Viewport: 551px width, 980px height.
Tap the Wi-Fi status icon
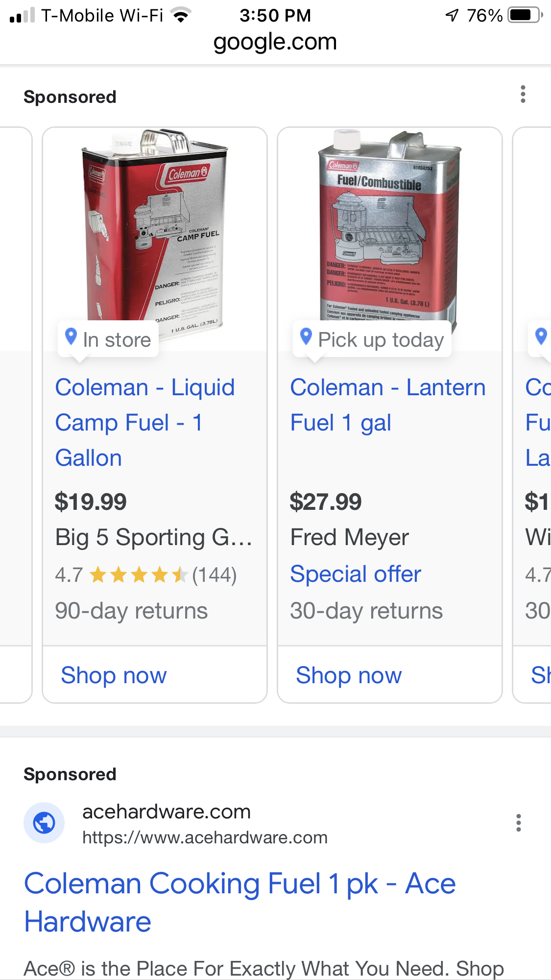181,16
